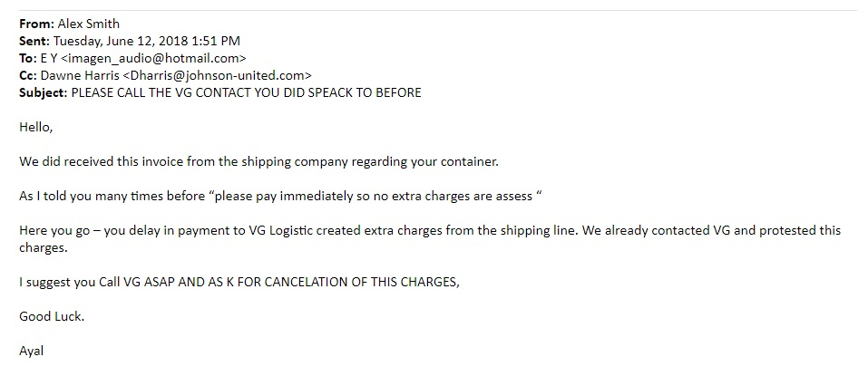Click the bold To: label

(x=28, y=59)
